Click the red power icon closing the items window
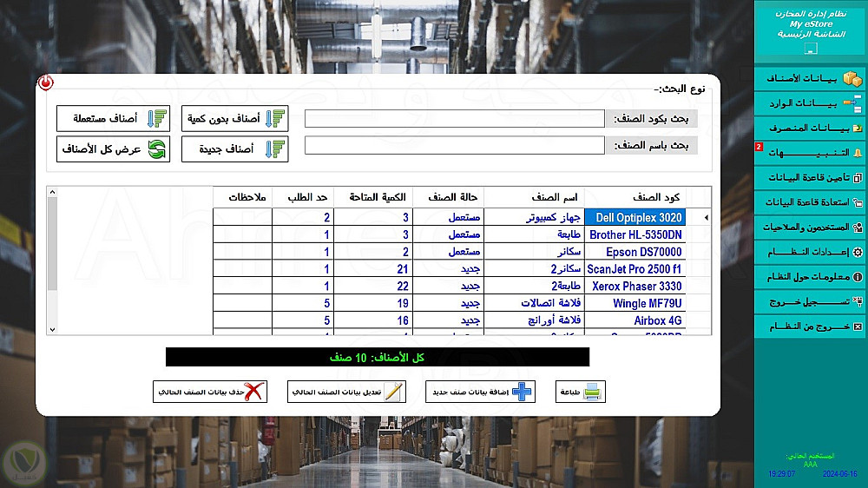 [45, 83]
